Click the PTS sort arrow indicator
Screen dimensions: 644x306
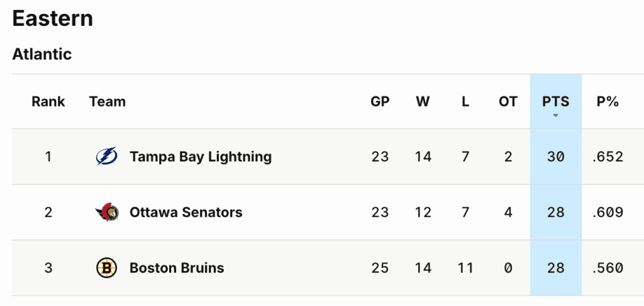(x=555, y=116)
